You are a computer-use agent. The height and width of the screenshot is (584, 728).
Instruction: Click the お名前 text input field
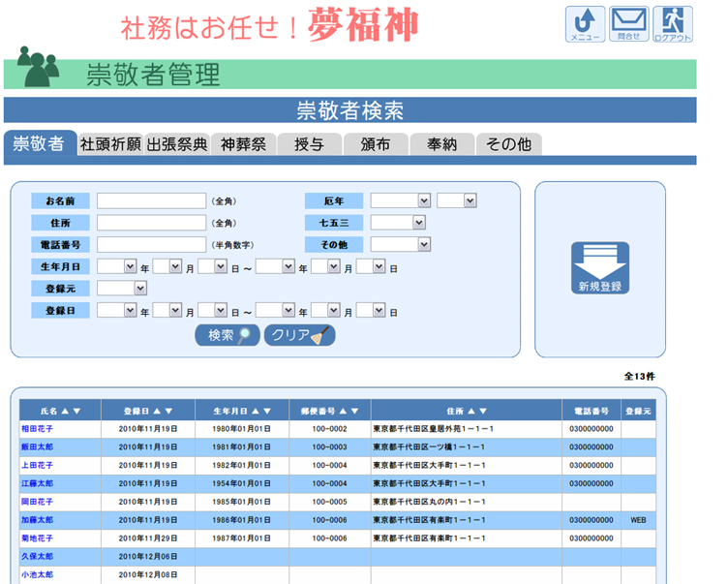pyautogui.click(x=151, y=200)
